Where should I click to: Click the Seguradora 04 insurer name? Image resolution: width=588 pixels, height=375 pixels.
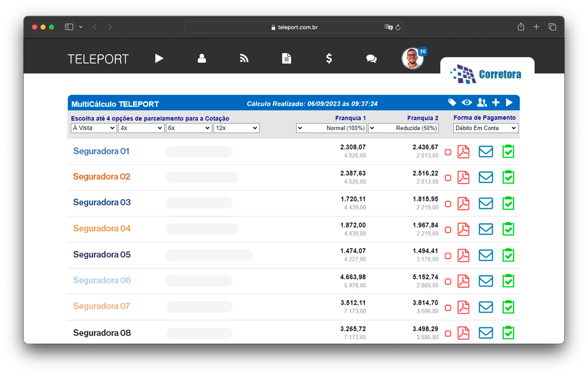pos(102,228)
